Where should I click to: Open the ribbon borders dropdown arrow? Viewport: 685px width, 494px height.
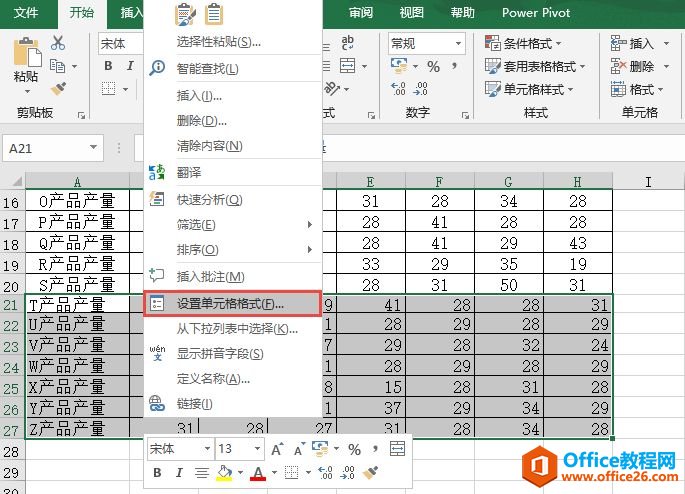pos(126,90)
